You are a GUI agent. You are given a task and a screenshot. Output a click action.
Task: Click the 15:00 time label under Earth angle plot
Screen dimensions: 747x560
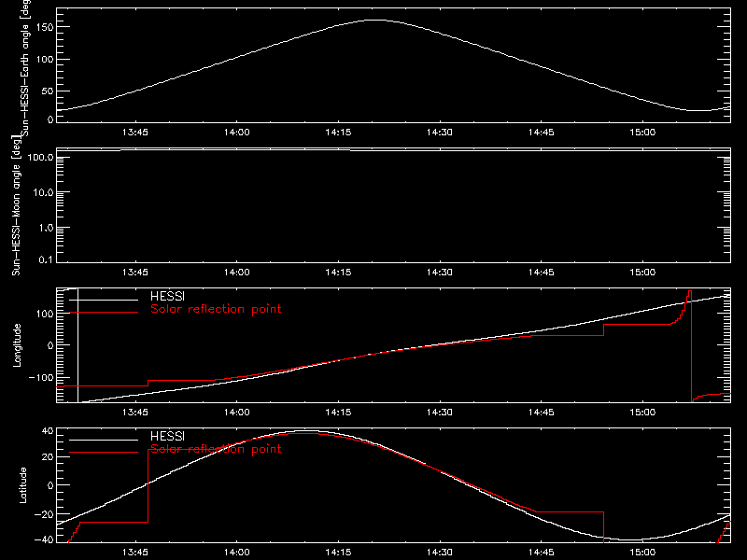pyautogui.click(x=642, y=133)
